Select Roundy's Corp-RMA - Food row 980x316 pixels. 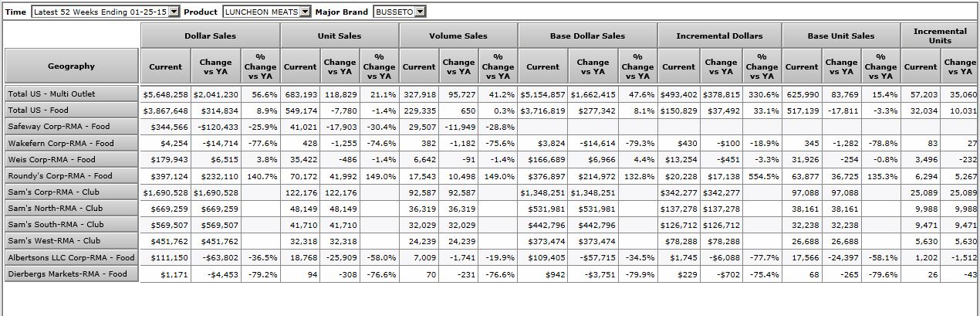pos(71,175)
